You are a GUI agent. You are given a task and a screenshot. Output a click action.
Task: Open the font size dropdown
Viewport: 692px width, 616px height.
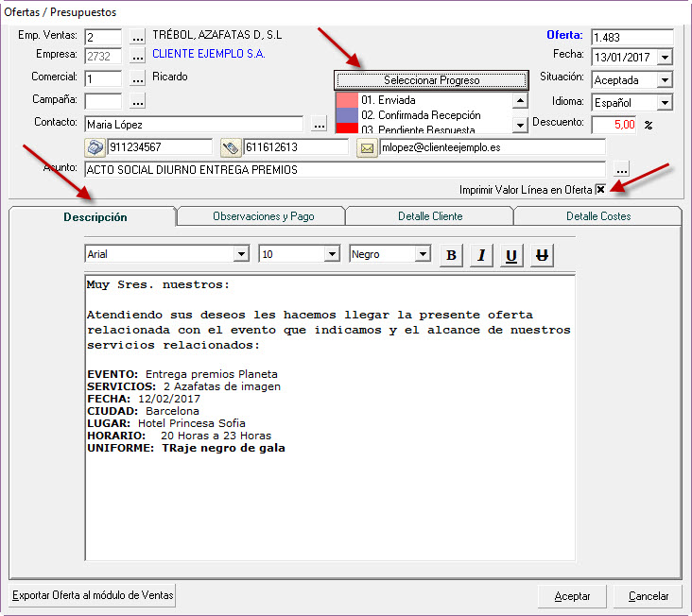[332, 254]
